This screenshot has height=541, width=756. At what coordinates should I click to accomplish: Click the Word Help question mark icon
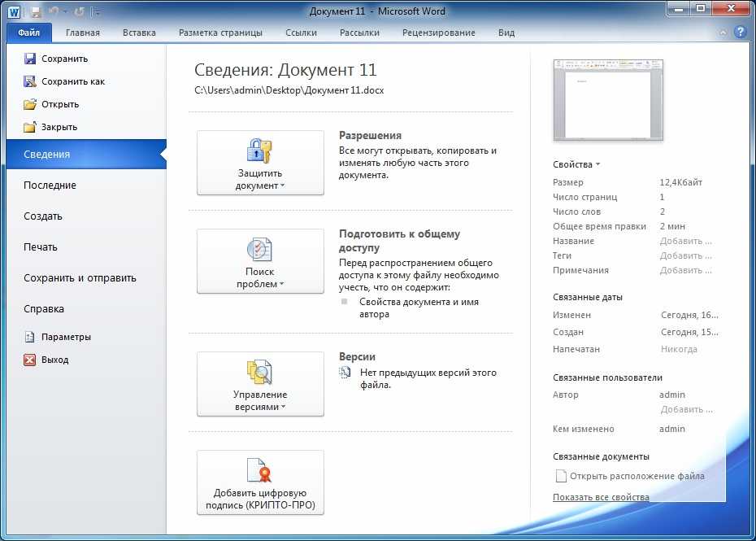click(740, 33)
